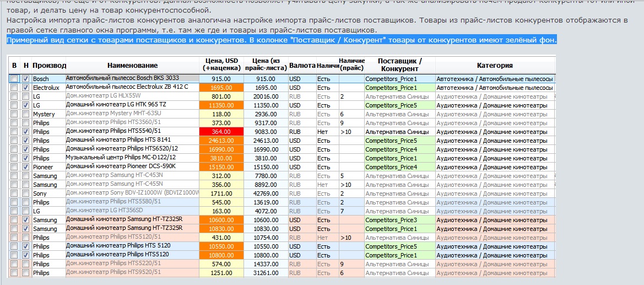Click Производ column header
The width and height of the screenshot is (644, 285).
tap(49, 66)
